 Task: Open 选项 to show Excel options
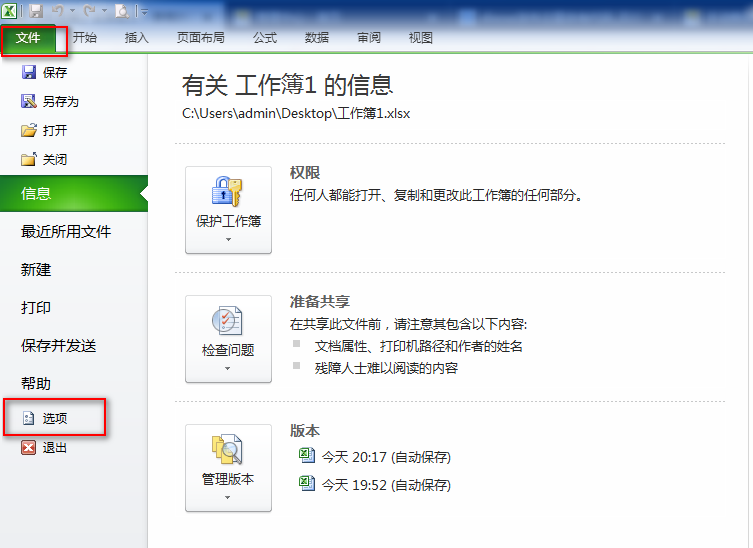point(45,418)
